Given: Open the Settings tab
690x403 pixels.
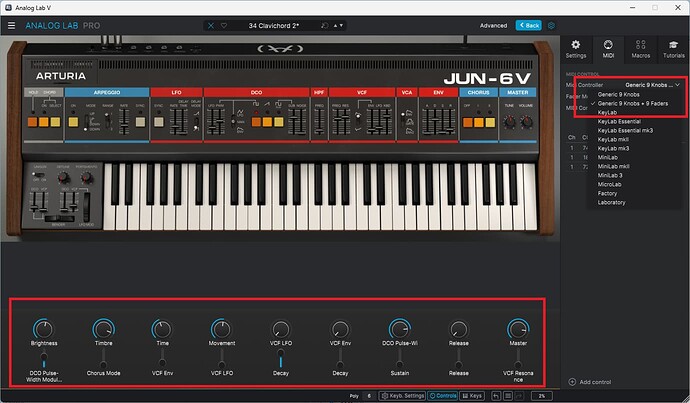Looking at the screenshot, I should 576,49.
